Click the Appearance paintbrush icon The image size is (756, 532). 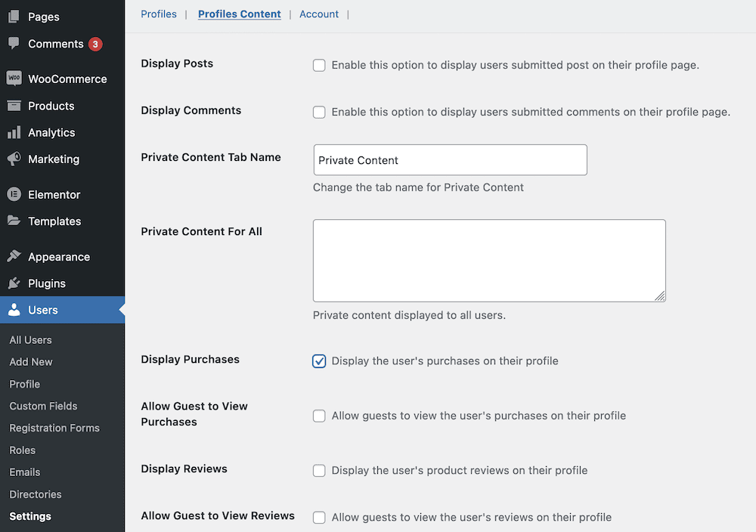click(x=14, y=256)
